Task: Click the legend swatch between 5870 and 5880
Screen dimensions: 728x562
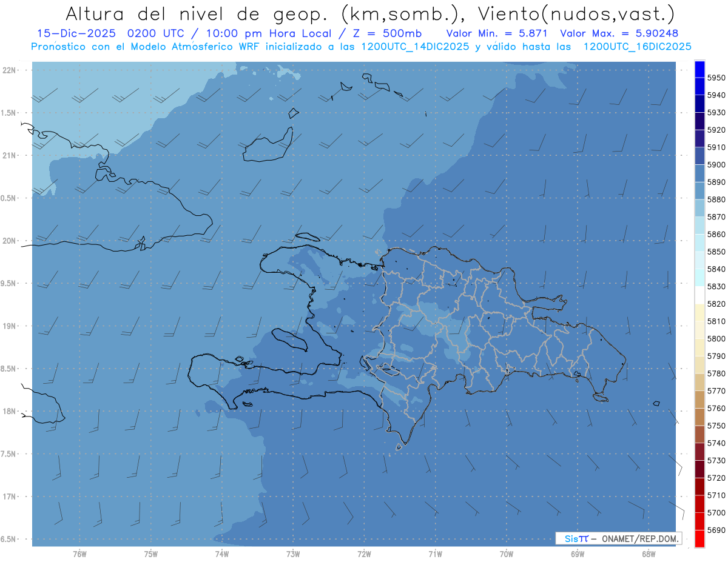Action: click(699, 208)
